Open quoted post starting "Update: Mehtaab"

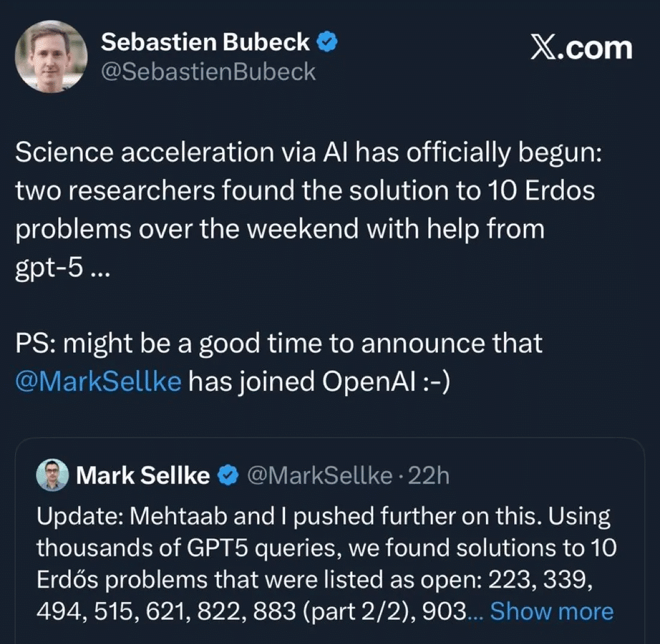(324, 517)
